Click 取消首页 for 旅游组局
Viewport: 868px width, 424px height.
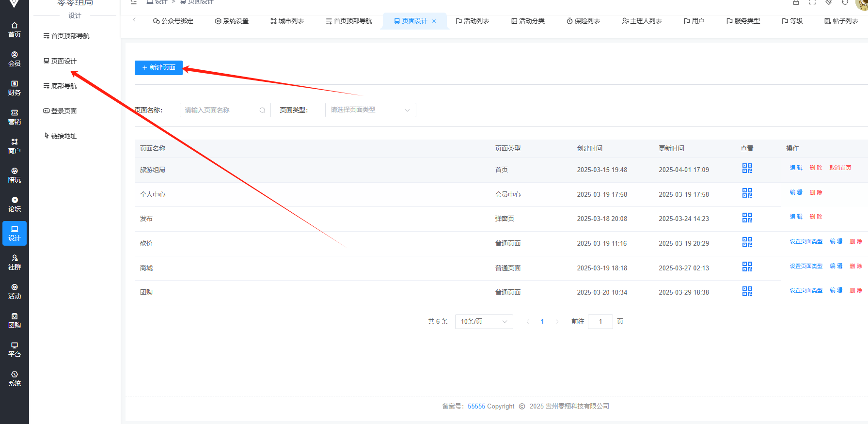pyautogui.click(x=840, y=168)
